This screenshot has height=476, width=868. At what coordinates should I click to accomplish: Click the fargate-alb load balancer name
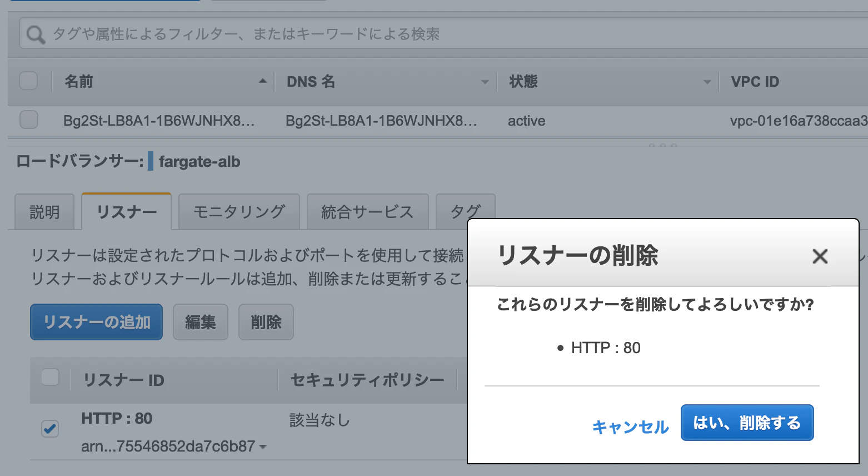[199, 162]
